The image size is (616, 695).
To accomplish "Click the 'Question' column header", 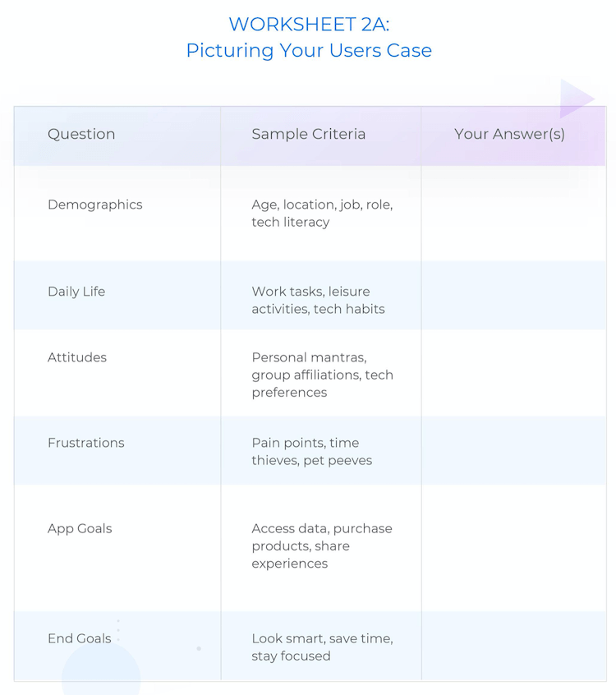I will tap(81, 134).
